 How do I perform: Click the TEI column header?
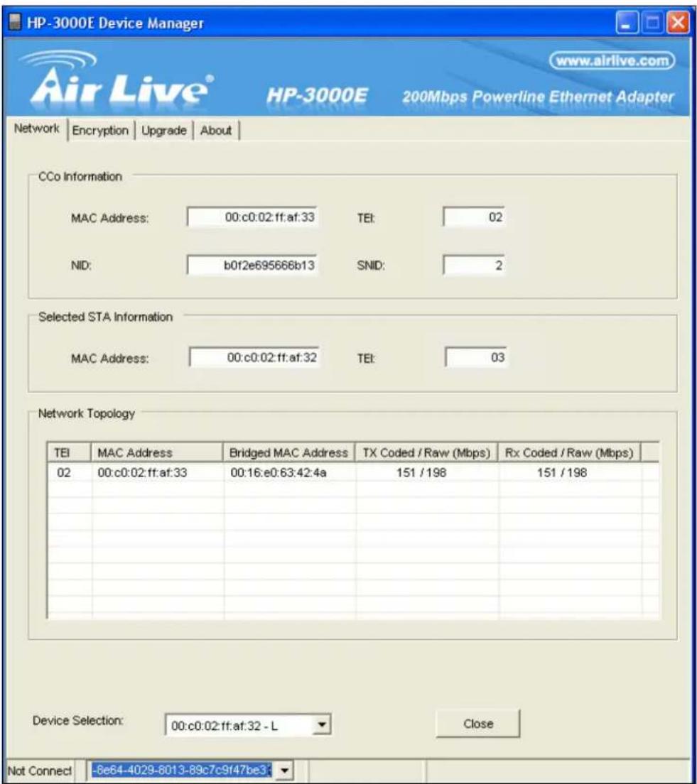pos(69,452)
